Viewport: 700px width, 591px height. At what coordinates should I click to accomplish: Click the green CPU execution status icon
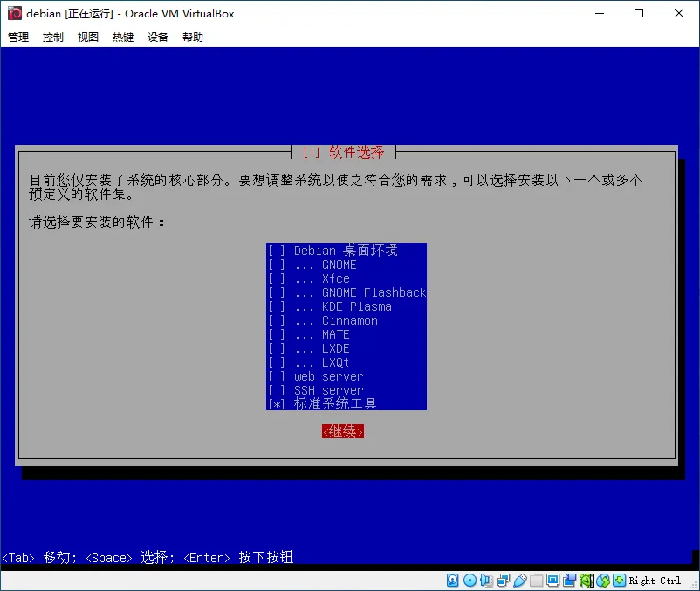(587, 581)
